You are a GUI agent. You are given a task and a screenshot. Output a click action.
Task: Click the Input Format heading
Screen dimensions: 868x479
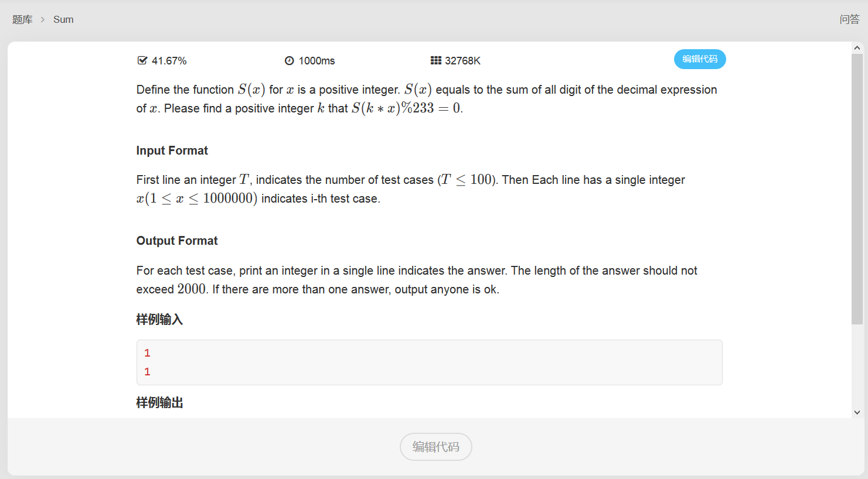[x=172, y=150]
